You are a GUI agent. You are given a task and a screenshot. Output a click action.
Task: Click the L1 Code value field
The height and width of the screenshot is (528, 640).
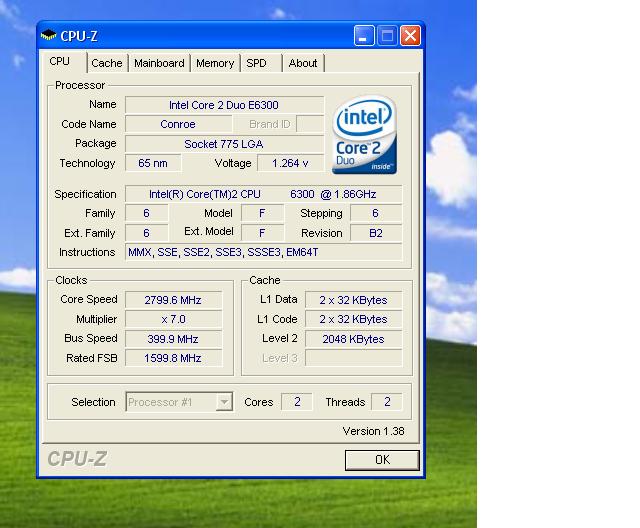pos(353,319)
